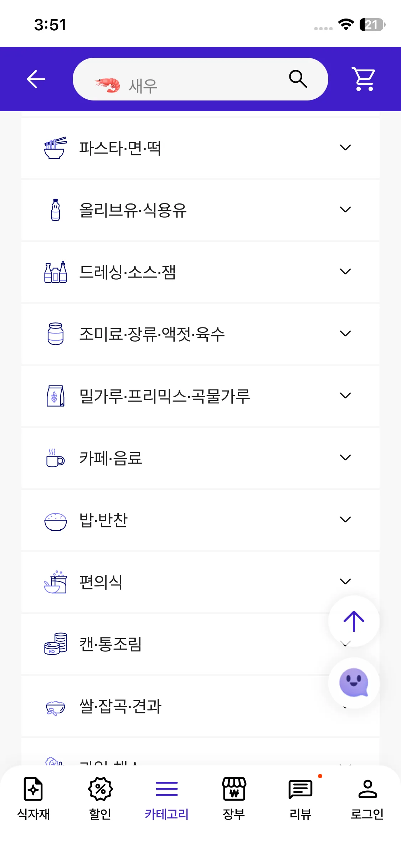Tap the noodle bowl category icon
Viewport: 401px width, 868px height.
tap(55, 148)
